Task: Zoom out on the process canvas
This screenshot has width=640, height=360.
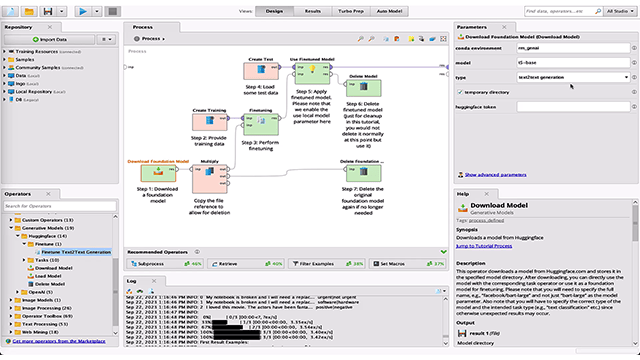Action: point(371,39)
